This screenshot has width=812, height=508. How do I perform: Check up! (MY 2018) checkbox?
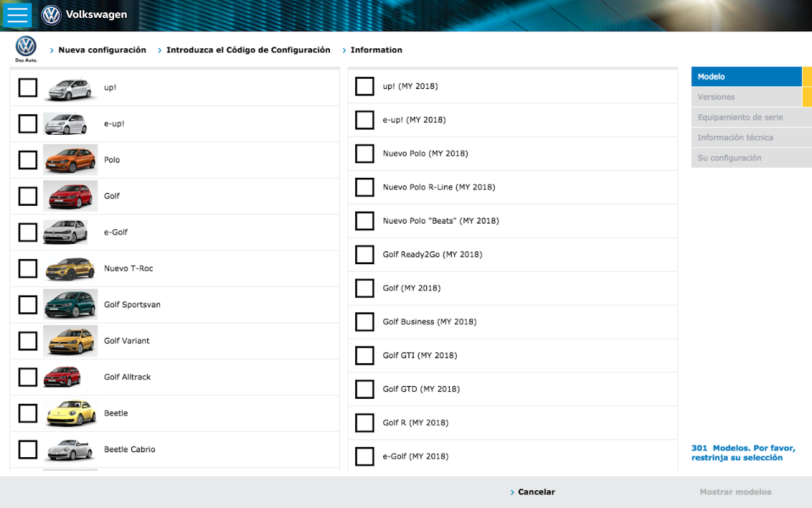point(365,86)
